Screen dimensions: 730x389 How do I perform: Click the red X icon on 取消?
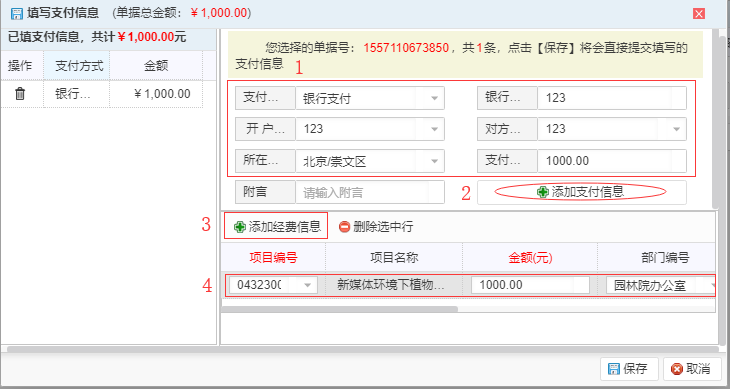point(677,369)
